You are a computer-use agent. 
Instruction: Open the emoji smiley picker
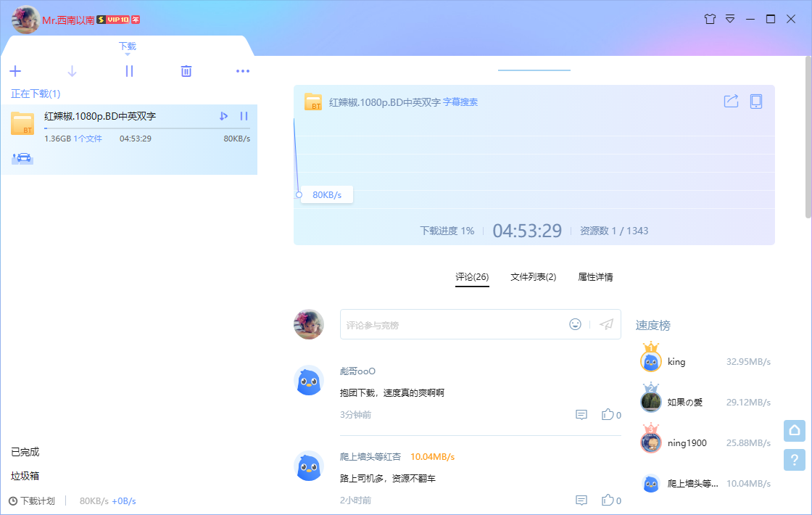tap(576, 324)
